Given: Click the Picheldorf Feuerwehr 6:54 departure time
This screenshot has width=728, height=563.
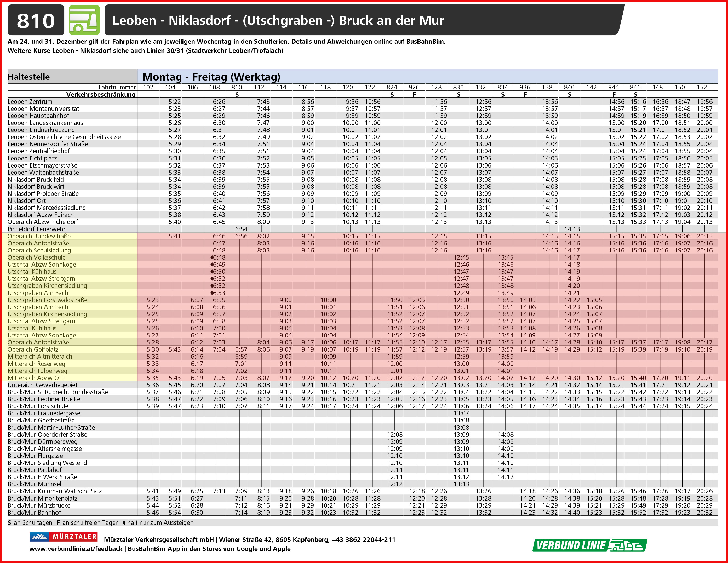Looking at the screenshot, I should point(241,229).
